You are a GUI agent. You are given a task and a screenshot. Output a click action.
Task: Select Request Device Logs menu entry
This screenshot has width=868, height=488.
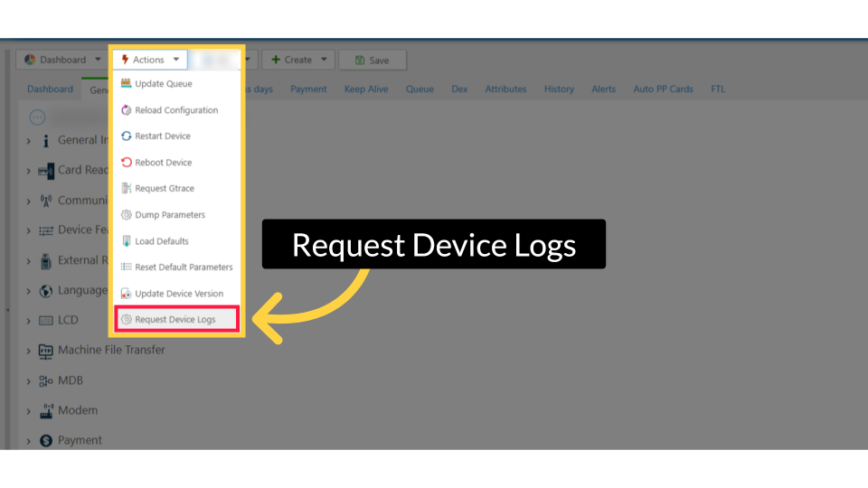coord(175,320)
